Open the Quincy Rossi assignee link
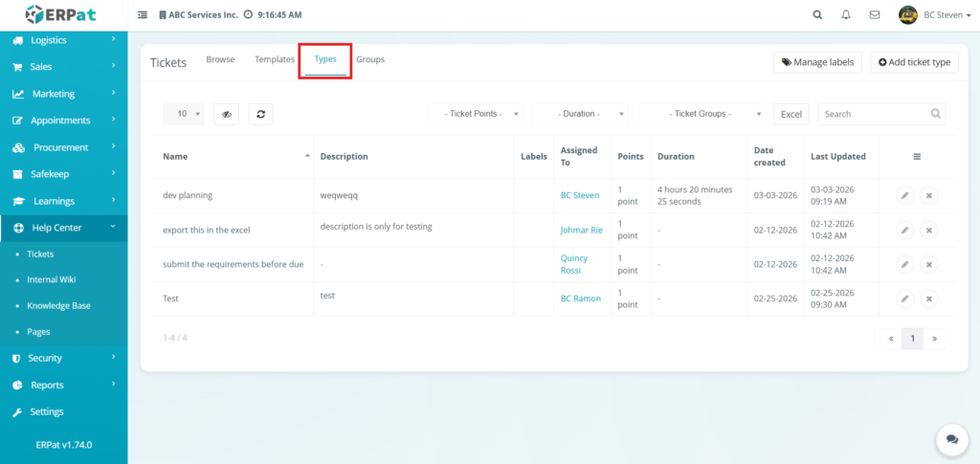The width and height of the screenshot is (980, 464). pyautogui.click(x=574, y=264)
